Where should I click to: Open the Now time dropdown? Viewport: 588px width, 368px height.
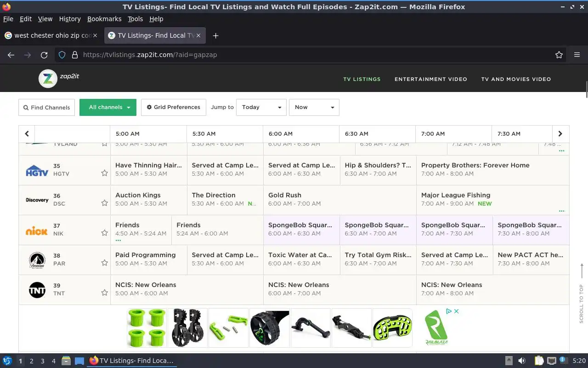pyautogui.click(x=314, y=107)
